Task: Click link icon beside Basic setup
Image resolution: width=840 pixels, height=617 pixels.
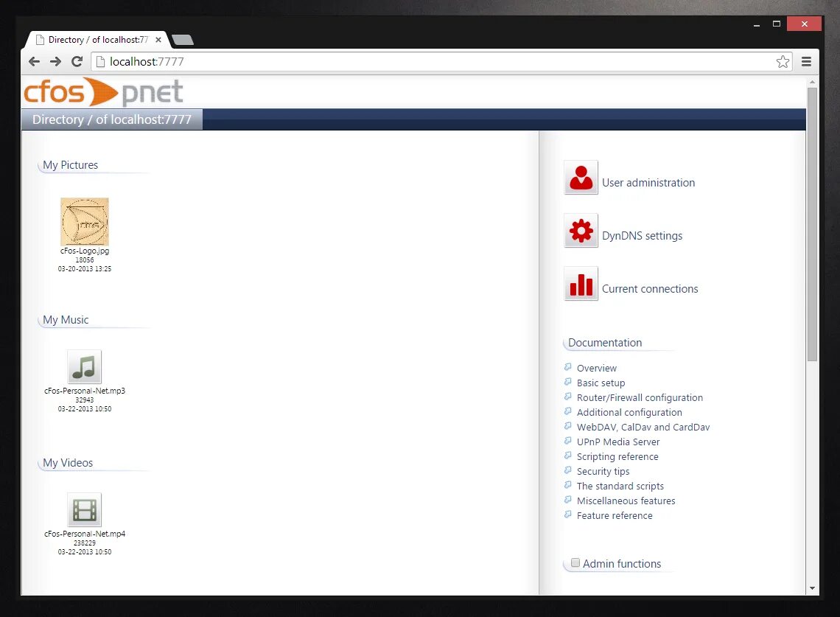Action: pos(568,382)
